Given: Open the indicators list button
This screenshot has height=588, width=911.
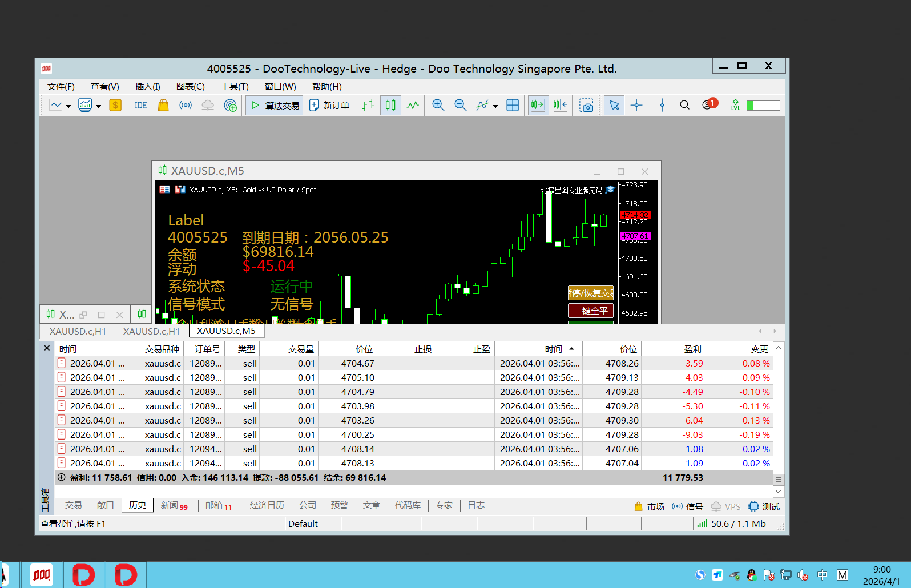Looking at the screenshot, I should [483, 105].
